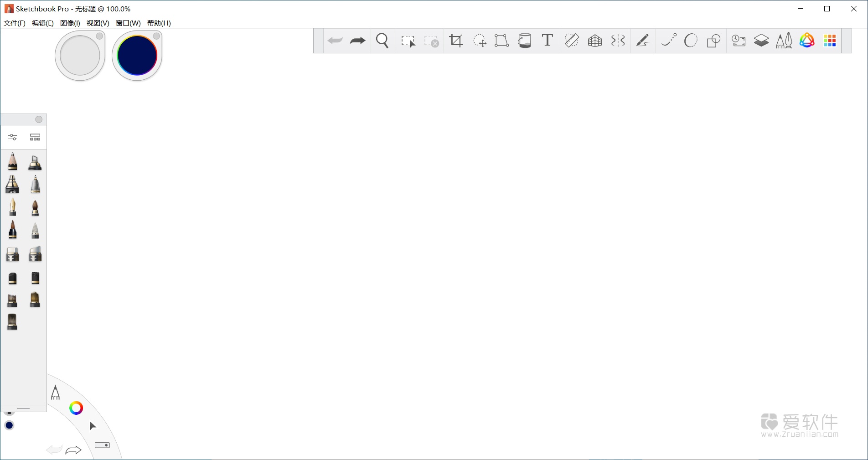Open the Copic color library palette

pos(829,41)
